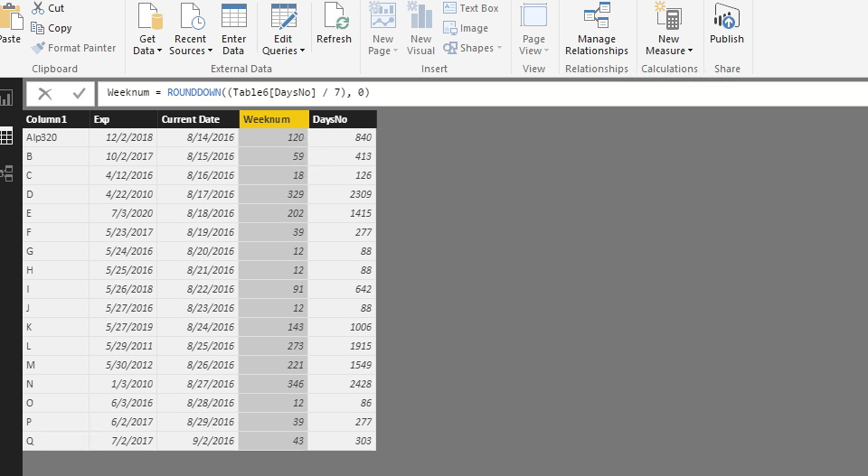868x476 pixels.
Task: Cancel the formula with the X button
Action: [45, 93]
